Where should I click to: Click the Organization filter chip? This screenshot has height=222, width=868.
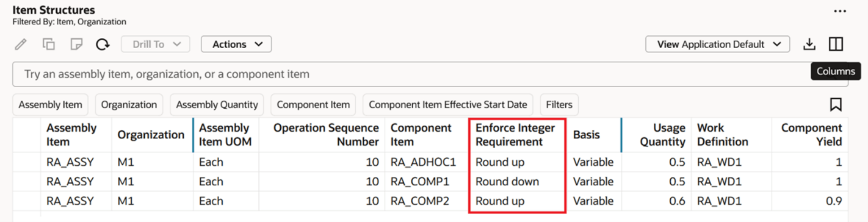tap(129, 105)
